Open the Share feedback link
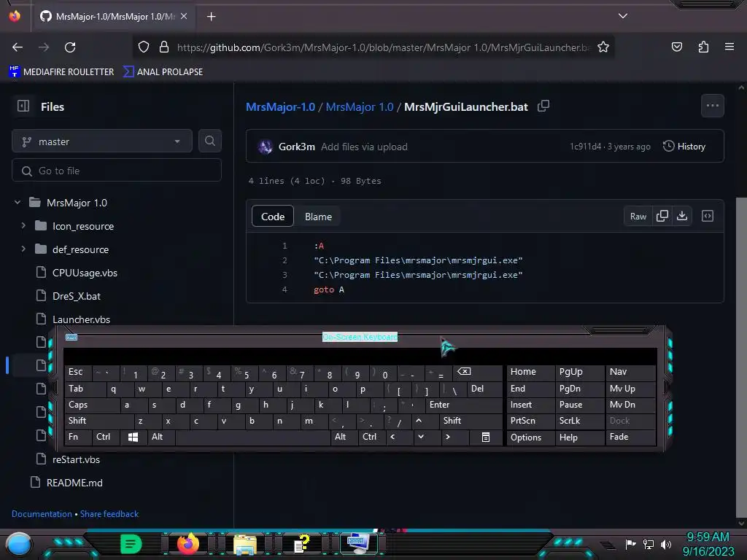The image size is (747, 560). click(x=109, y=514)
